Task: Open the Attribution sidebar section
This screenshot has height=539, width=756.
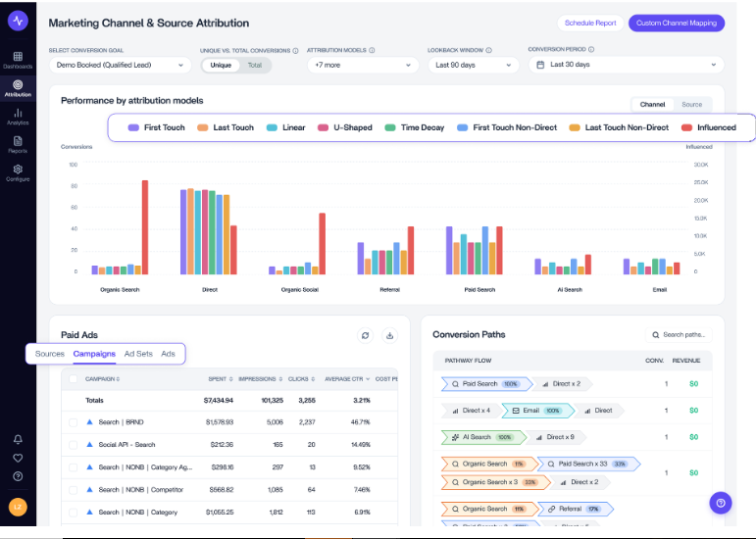Action: point(18,88)
